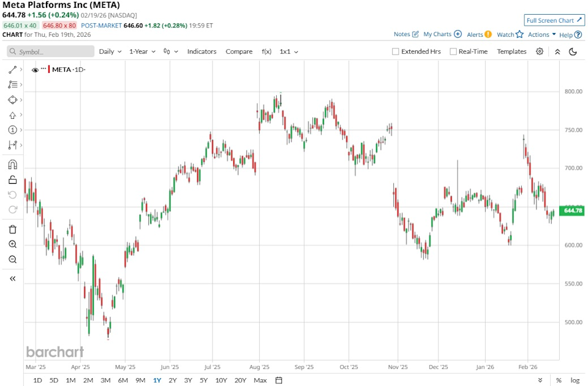Click the undo drawing icon
588x386 pixels.
pos(12,195)
